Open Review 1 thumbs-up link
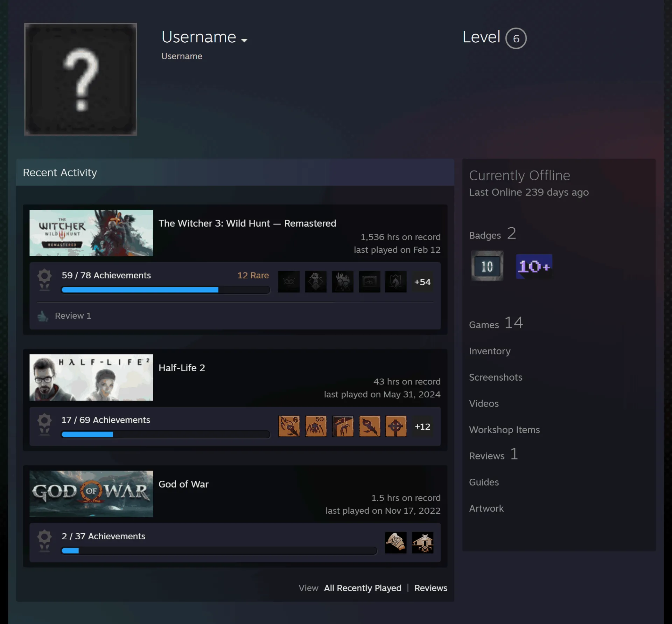The height and width of the screenshot is (624, 672). pos(64,316)
